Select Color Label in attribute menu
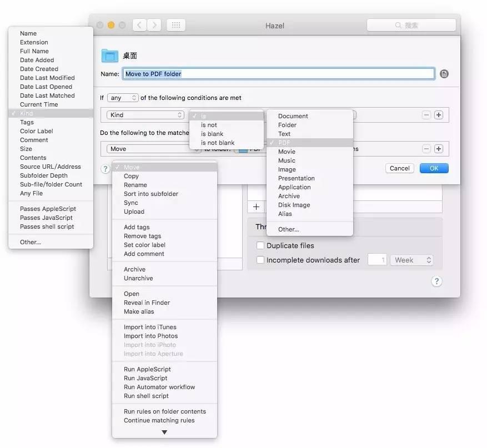This screenshot has width=487, height=448. tap(36, 132)
